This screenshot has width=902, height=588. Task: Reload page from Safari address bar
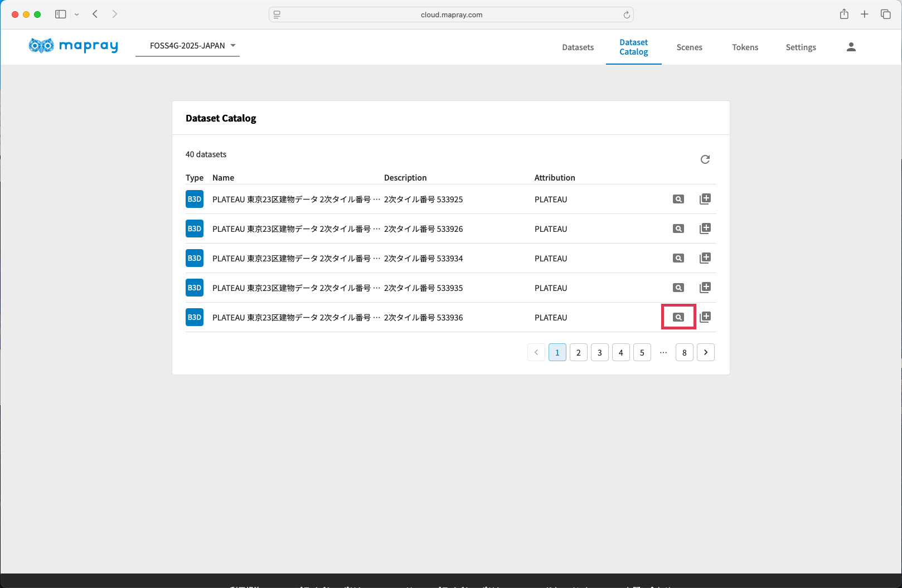(x=627, y=15)
